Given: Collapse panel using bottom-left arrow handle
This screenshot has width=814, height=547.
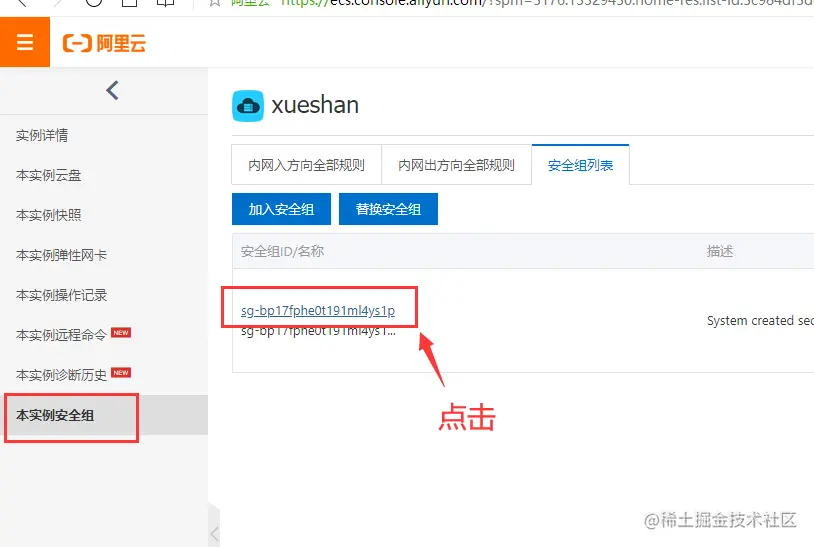Looking at the screenshot, I should pyautogui.click(x=214, y=533).
